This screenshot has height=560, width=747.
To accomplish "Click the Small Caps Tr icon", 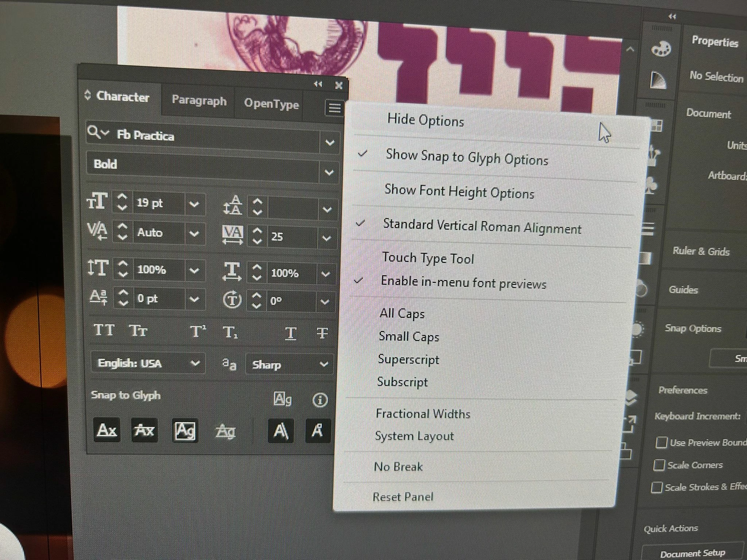I will point(138,331).
